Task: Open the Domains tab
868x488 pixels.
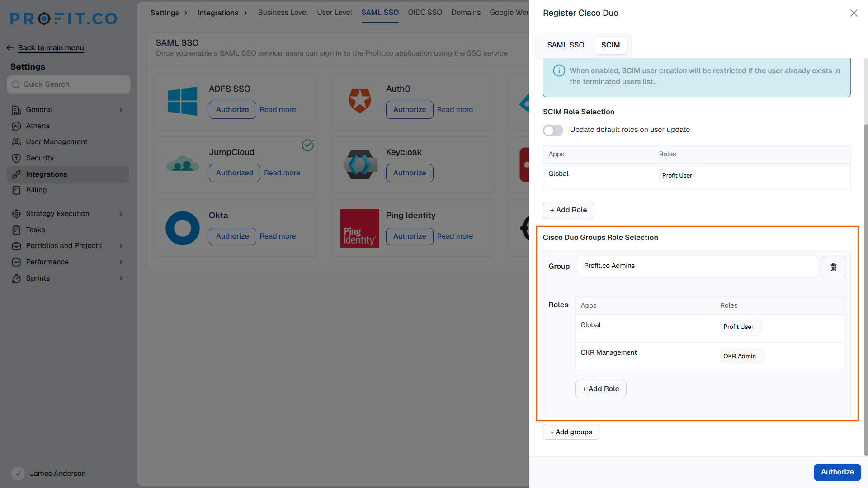Action: tap(466, 13)
